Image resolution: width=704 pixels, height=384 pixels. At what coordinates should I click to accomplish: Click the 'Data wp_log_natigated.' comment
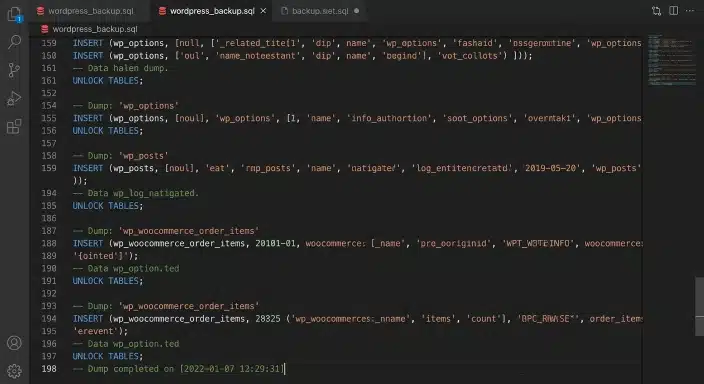[136, 193]
